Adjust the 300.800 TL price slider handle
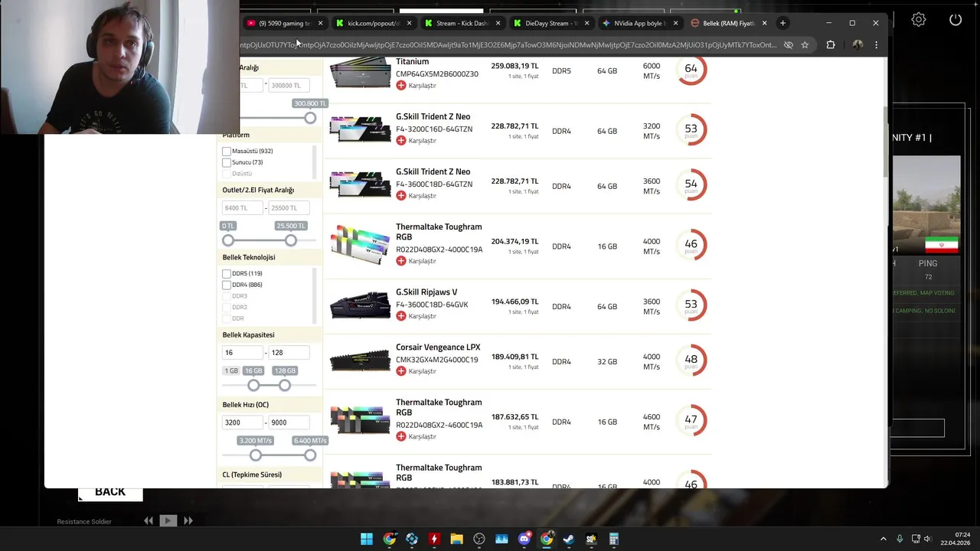Screen dimensions: 980x551 pyautogui.click(x=310, y=118)
